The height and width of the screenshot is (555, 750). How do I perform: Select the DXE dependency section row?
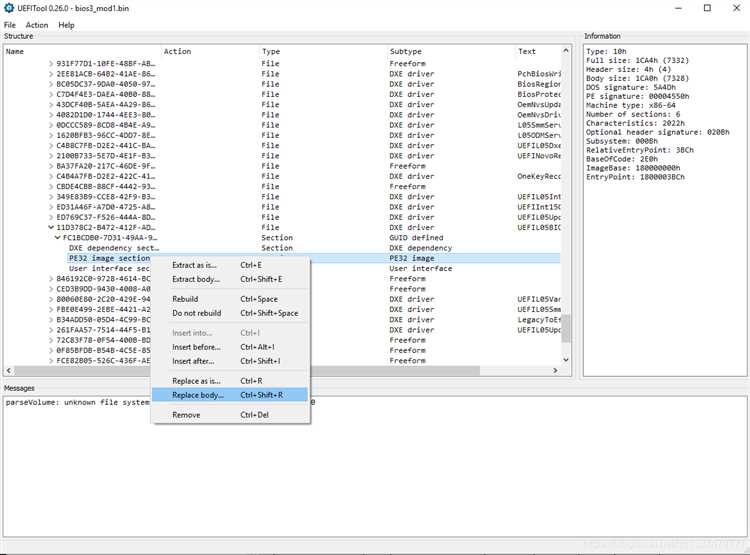point(282,248)
